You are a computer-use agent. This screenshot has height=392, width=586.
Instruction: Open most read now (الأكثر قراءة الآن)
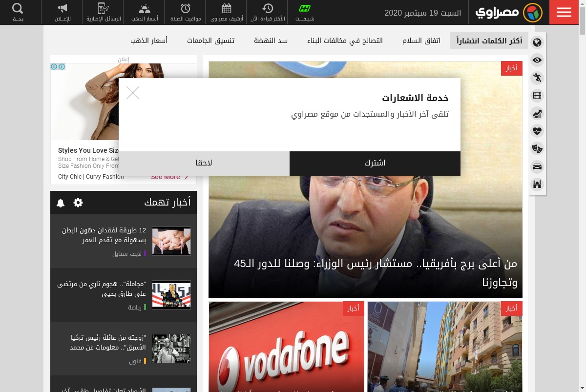pyautogui.click(x=268, y=12)
